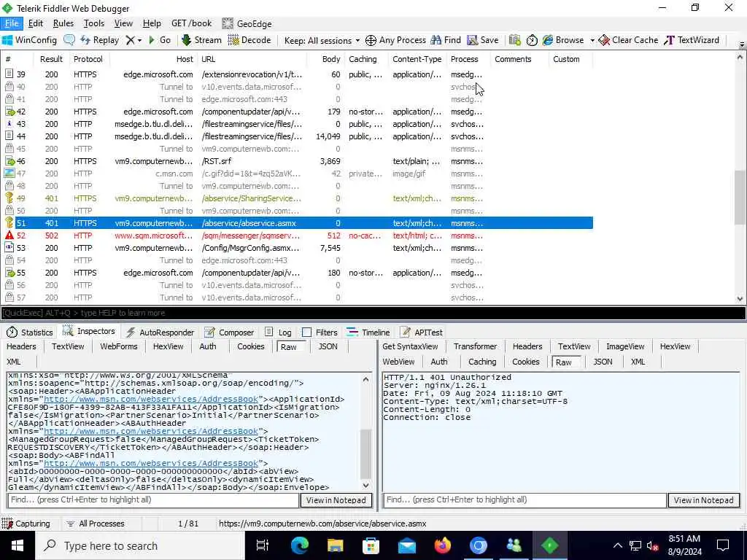The width and height of the screenshot is (747, 560).
Task: Open File Explorer from the taskbar
Action: [x=336, y=545]
